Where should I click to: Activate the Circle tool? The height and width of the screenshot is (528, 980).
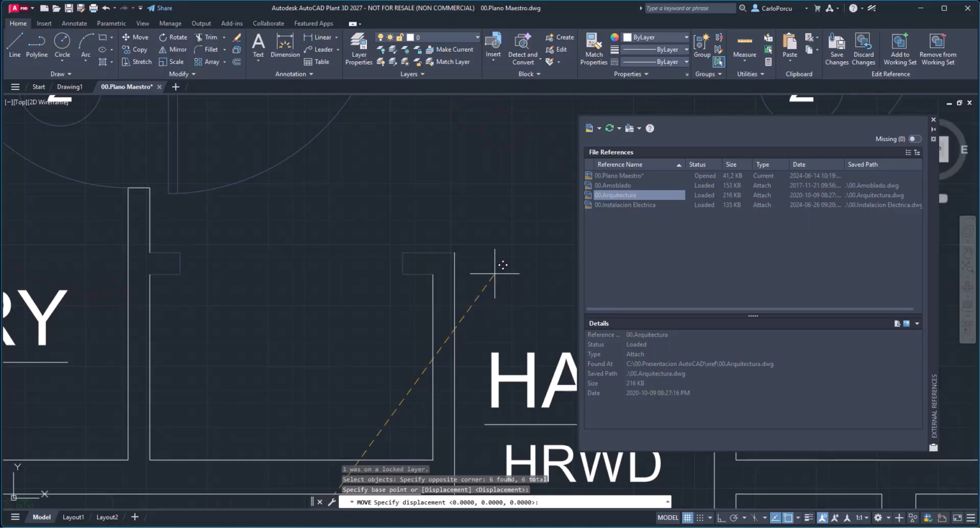62,46
